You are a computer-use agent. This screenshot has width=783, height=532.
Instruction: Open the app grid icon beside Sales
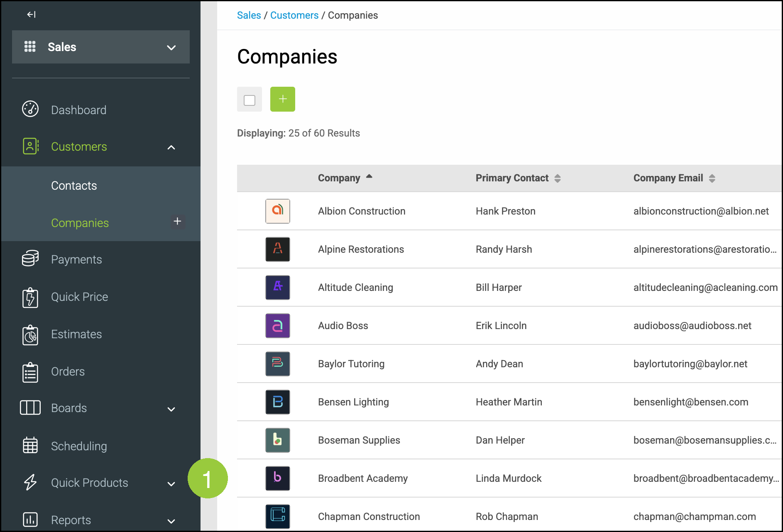tap(30, 46)
